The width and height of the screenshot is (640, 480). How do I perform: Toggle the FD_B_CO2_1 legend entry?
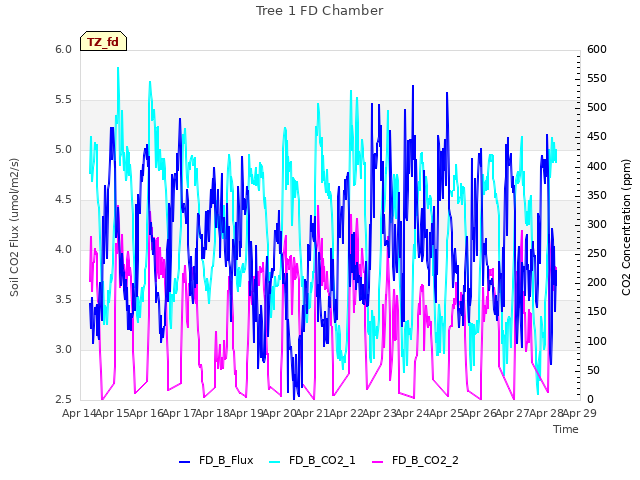click(312, 460)
